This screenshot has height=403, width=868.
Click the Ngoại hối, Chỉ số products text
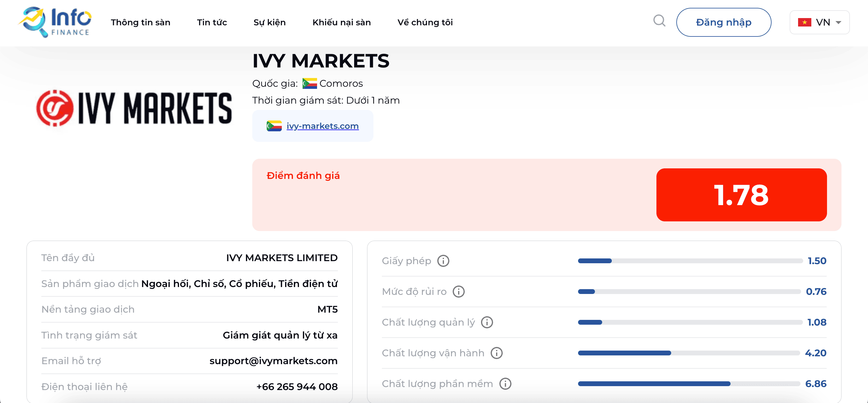click(239, 283)
